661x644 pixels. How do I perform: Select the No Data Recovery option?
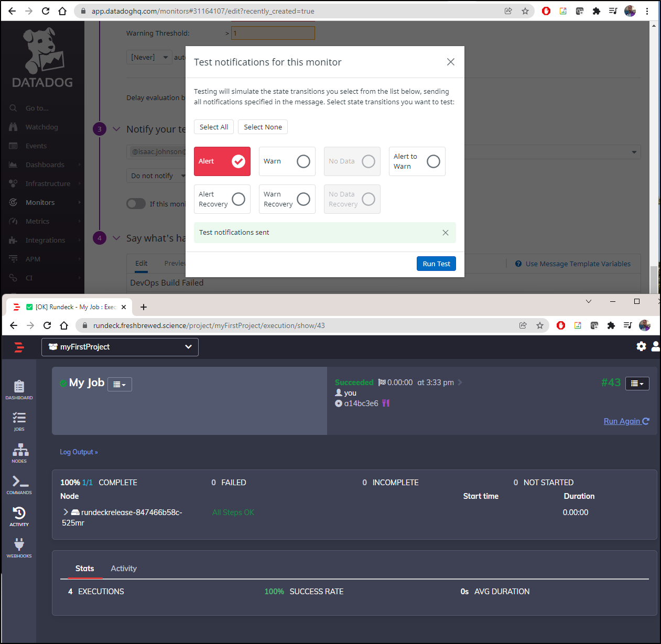tap(352, 199)
